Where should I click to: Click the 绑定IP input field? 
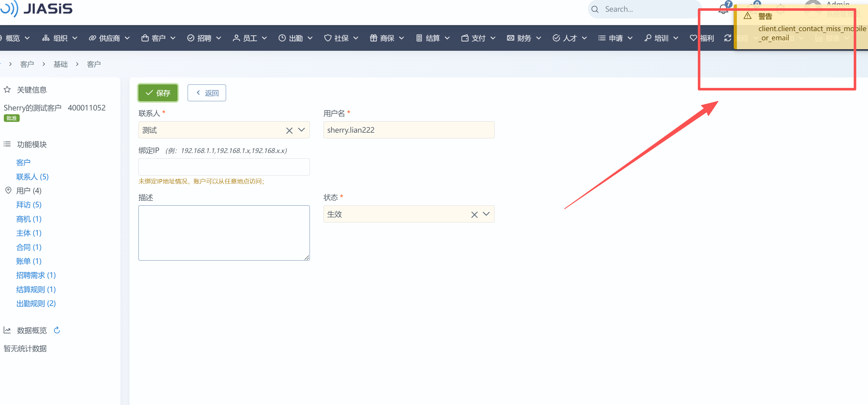224,167
